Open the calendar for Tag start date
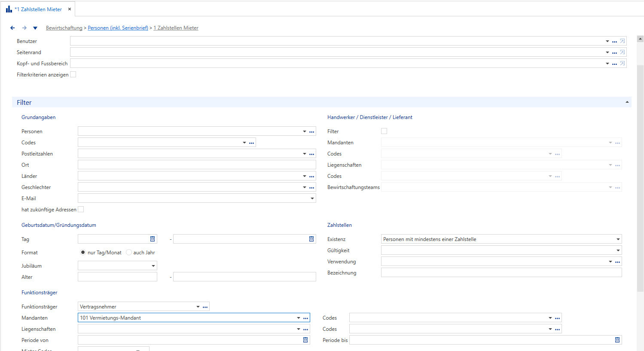Viewport: 644px width, 351px height. coord(153,239)
